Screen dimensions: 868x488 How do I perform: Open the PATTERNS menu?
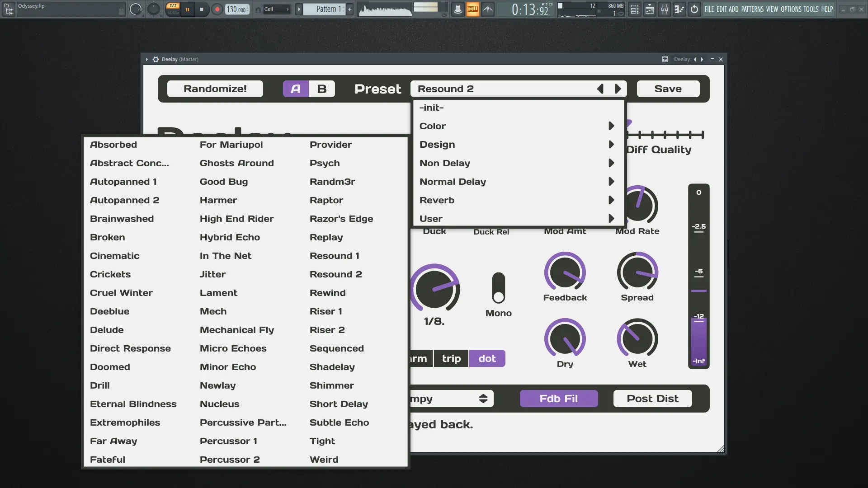(x=752, y=9)
